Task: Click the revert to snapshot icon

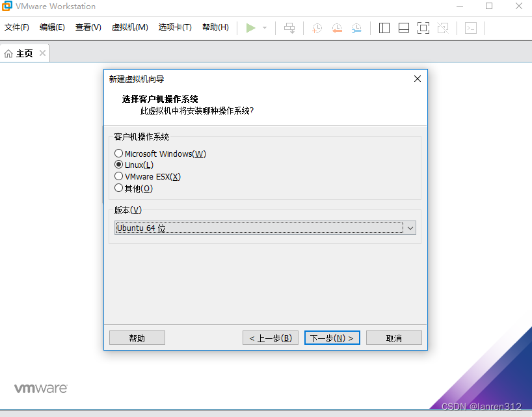Action: coord(337,28)
